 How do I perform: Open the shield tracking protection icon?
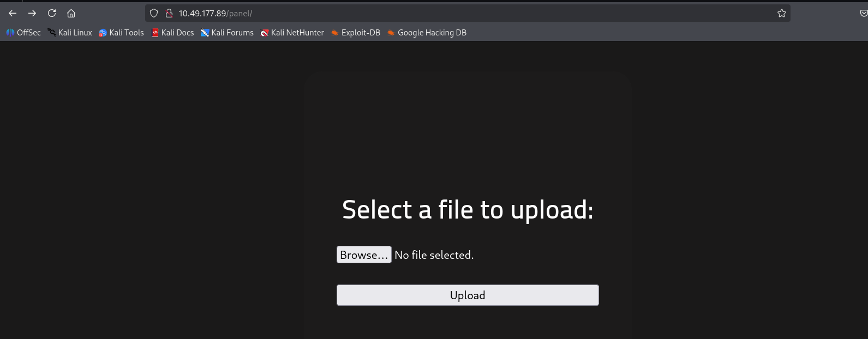(154, 13)
